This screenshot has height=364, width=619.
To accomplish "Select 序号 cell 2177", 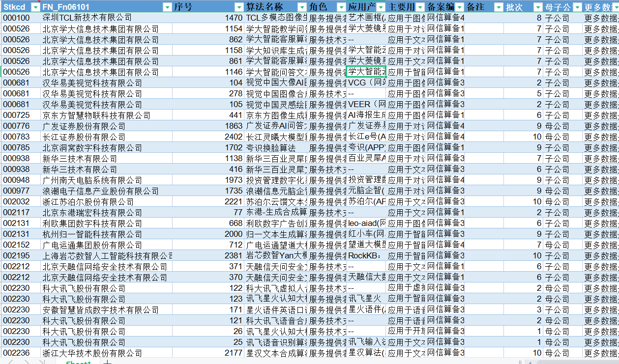I will [208, 353].
